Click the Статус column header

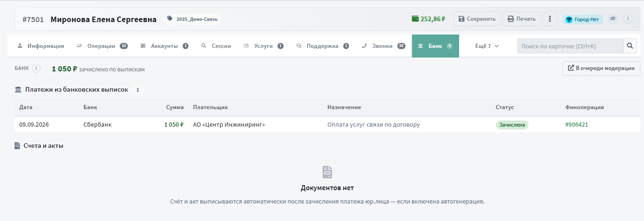505,107
